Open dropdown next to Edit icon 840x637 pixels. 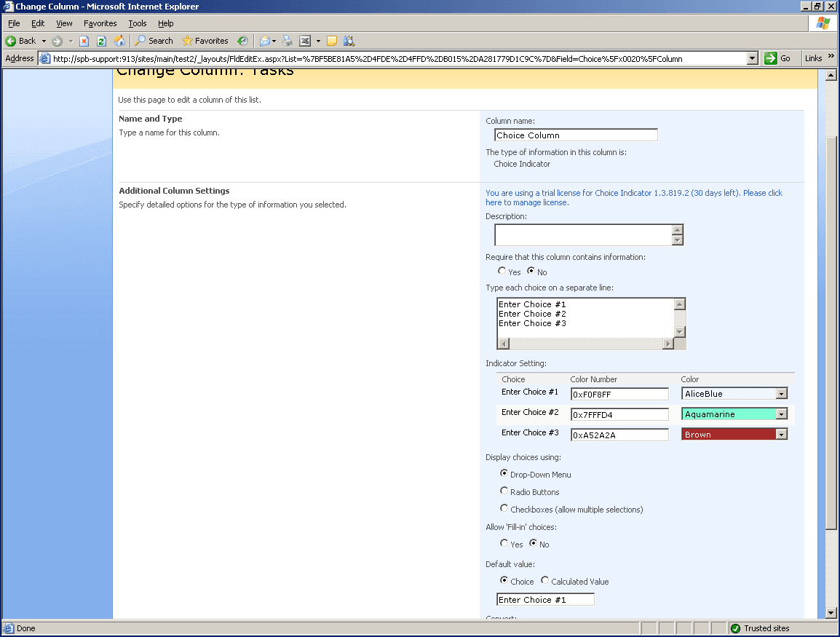[x=318, y=41]
